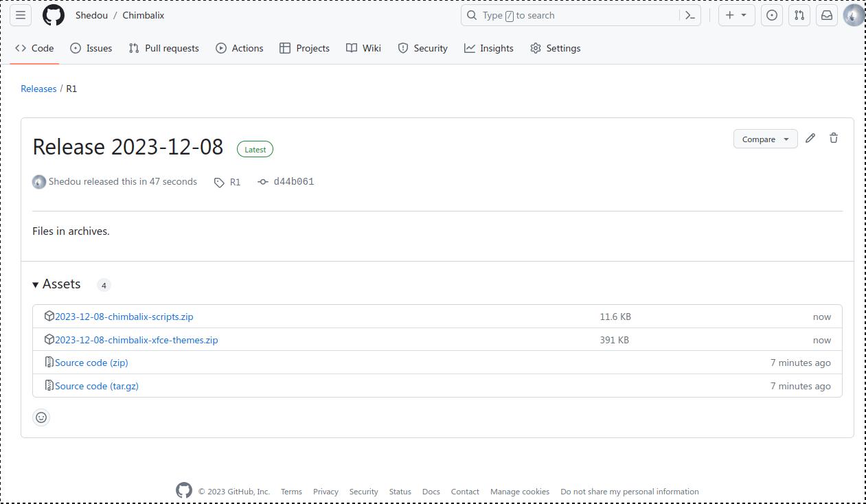Open the user avatar menu
The image size is (866, 504).
point(854,15)
